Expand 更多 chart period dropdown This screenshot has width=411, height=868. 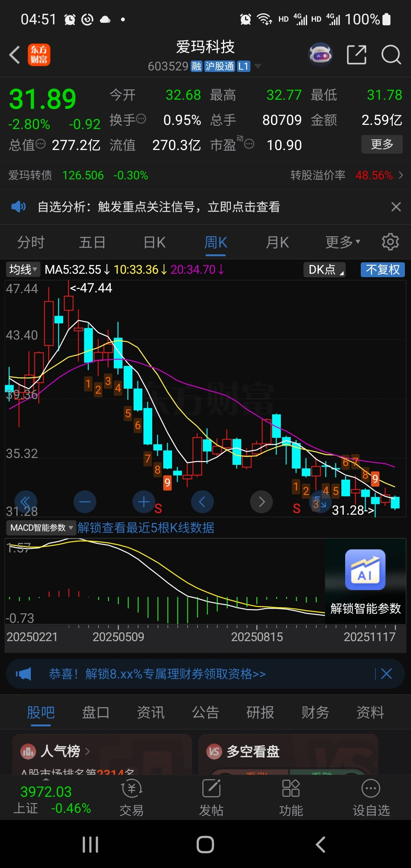(x=342, y=242)
